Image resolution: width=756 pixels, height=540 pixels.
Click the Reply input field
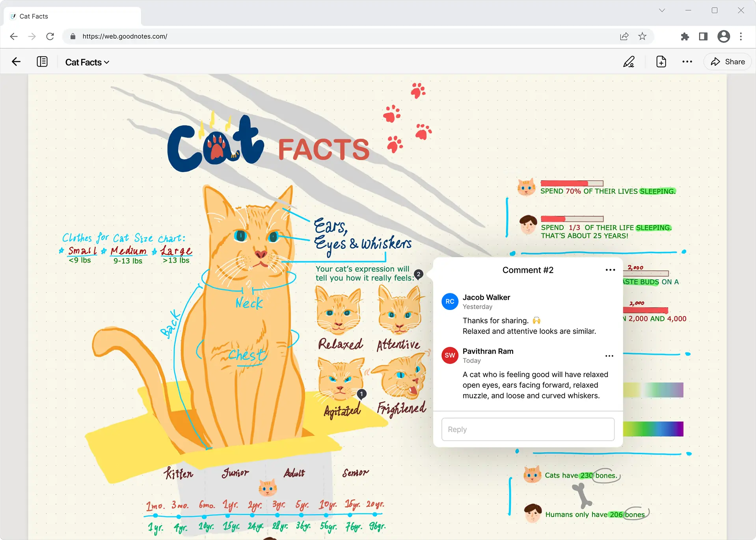[528, 429]
